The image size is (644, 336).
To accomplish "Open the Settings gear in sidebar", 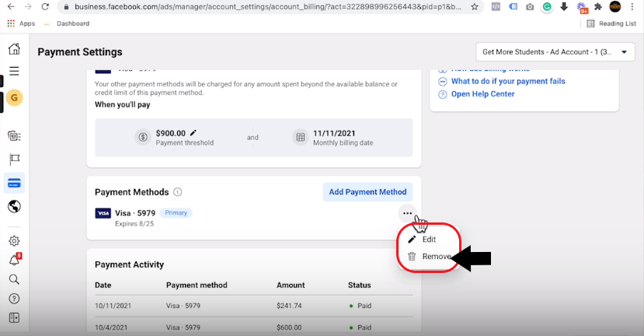I will tap(14, 240).
